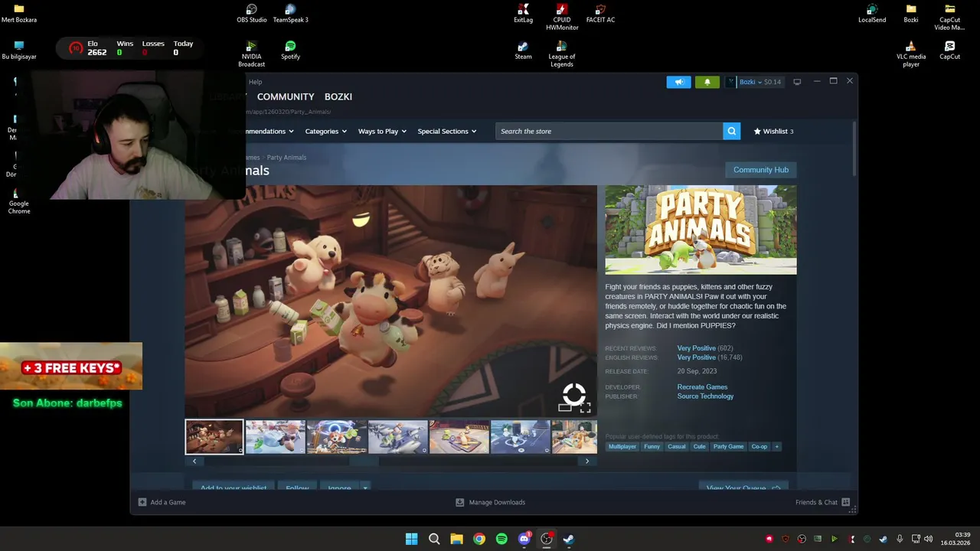Click the Party Animals capsule image
The height and width of the screenshot is (551, 980).
[701, 230]
